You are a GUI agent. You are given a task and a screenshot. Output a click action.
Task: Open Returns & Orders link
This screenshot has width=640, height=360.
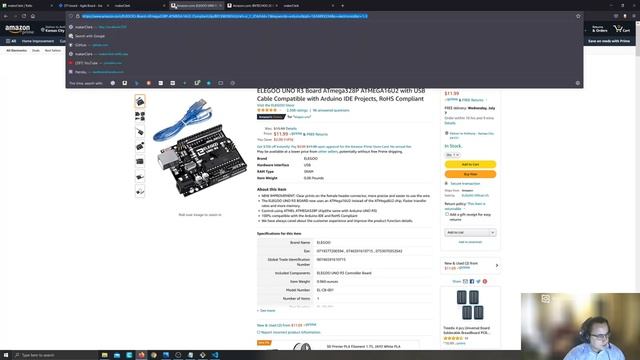[600, 29]
